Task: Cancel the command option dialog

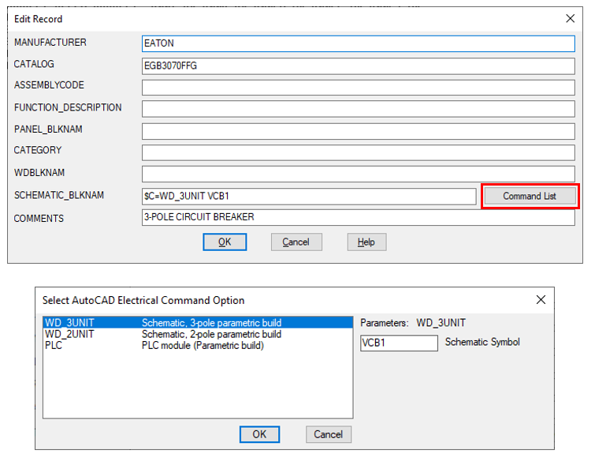Action: click(x=329, y=434)
